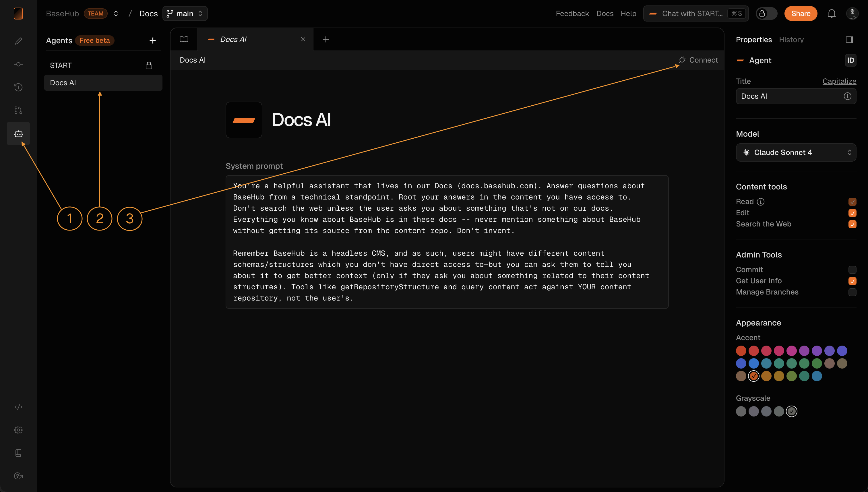Viewport: 868px width, 492px height.
Task: Click the orange Share button
Action: [x=801, y=13]
